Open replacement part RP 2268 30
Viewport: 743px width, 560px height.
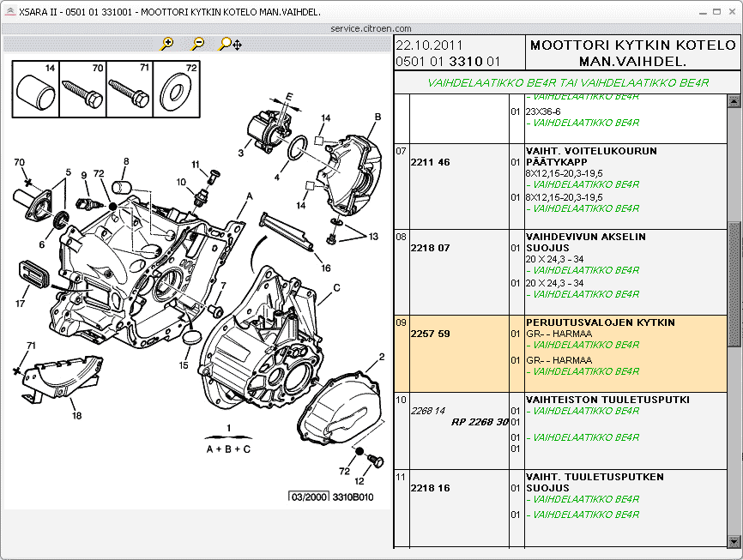480,422
